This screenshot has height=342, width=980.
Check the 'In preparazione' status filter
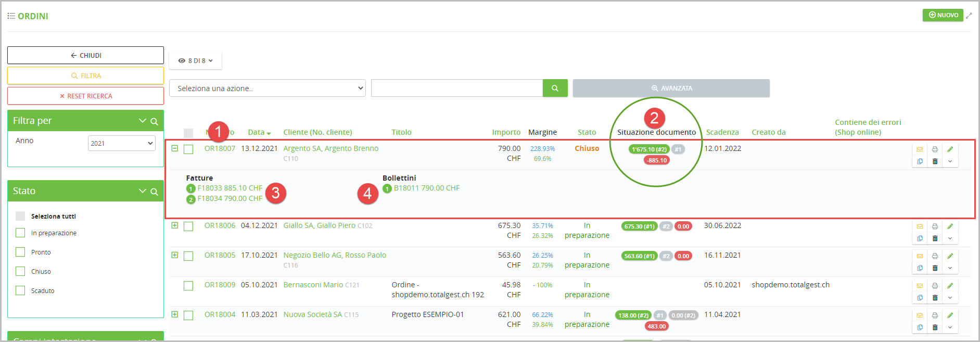pos(20,233)
